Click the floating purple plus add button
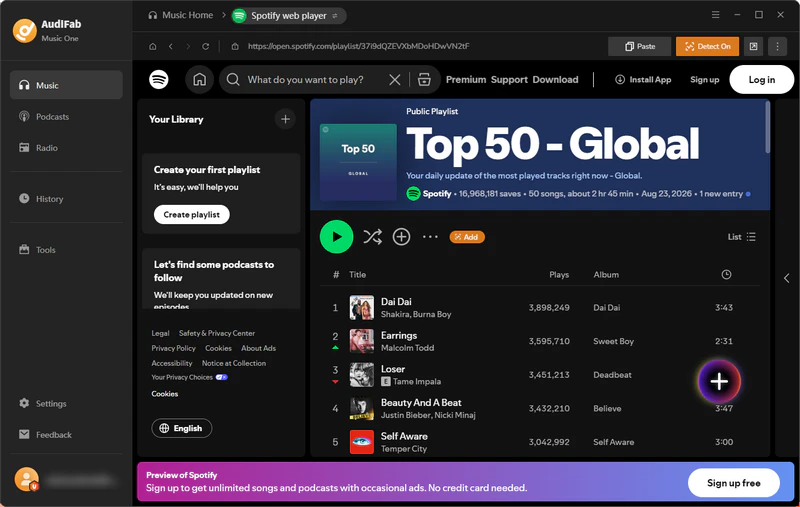Image resolution: width=800 pixels, height=507 pixels. tap(719, 381)
